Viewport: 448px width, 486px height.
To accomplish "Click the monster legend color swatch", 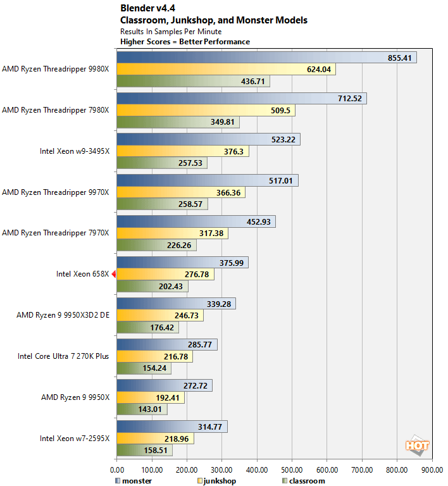I will [118, 481].
